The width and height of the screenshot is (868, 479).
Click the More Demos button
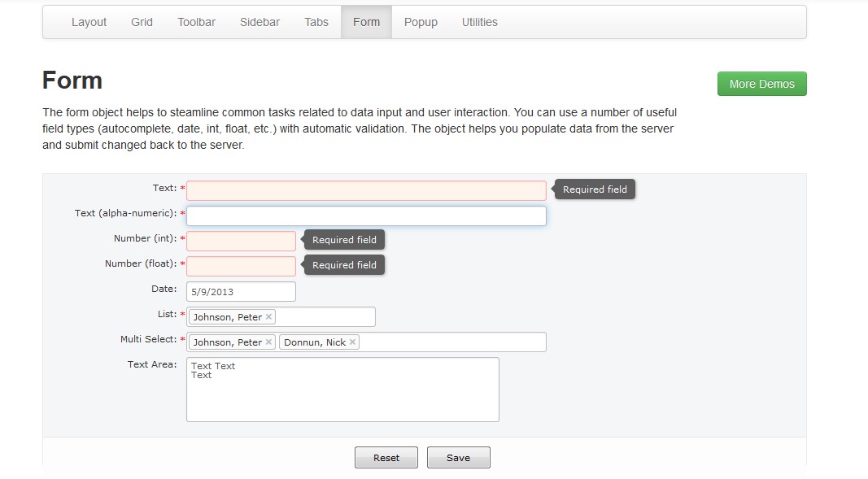point(761,84)
